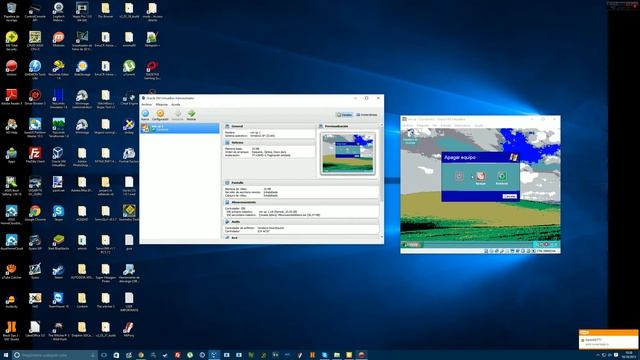Click the Almacenamiento section header
Image resolution: width=640 pixels, height=360 pixels.
(301, 202)
